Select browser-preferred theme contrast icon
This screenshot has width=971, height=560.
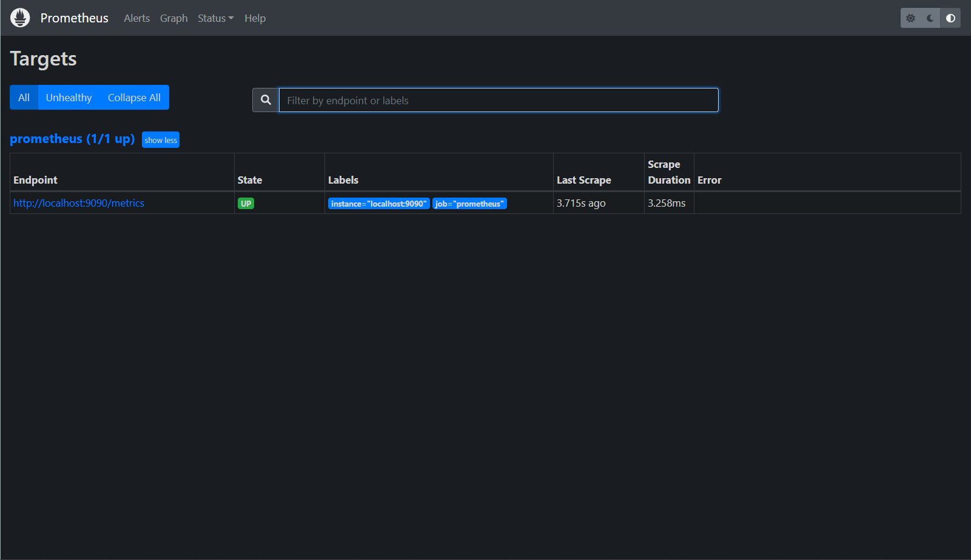click(x=950, y=18)
